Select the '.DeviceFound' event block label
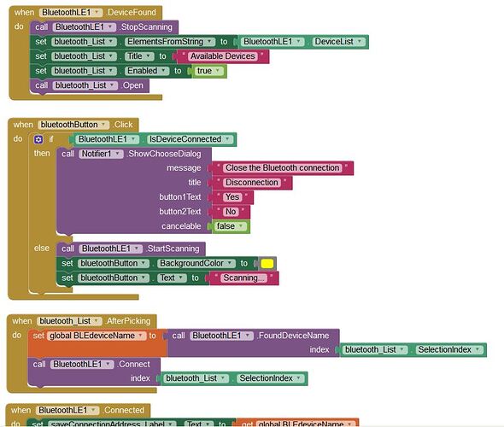This screenshot has width=504, height=427. coord(132,13)
